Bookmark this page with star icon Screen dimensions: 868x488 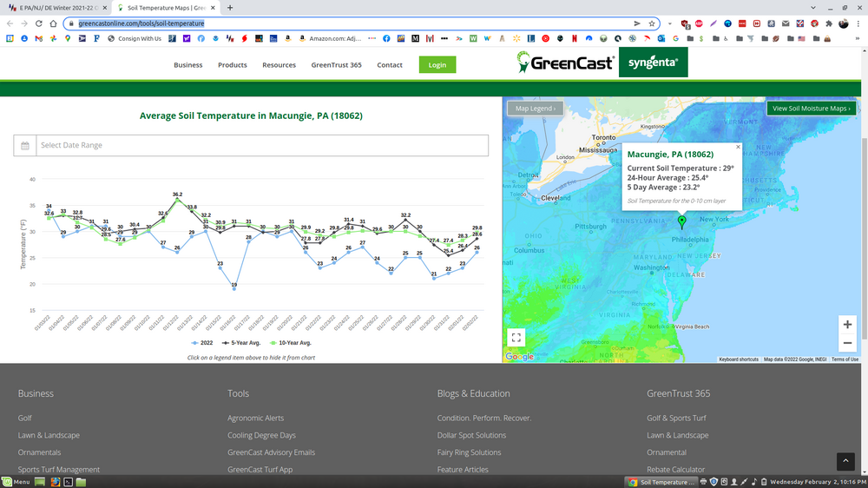(652, 23)
